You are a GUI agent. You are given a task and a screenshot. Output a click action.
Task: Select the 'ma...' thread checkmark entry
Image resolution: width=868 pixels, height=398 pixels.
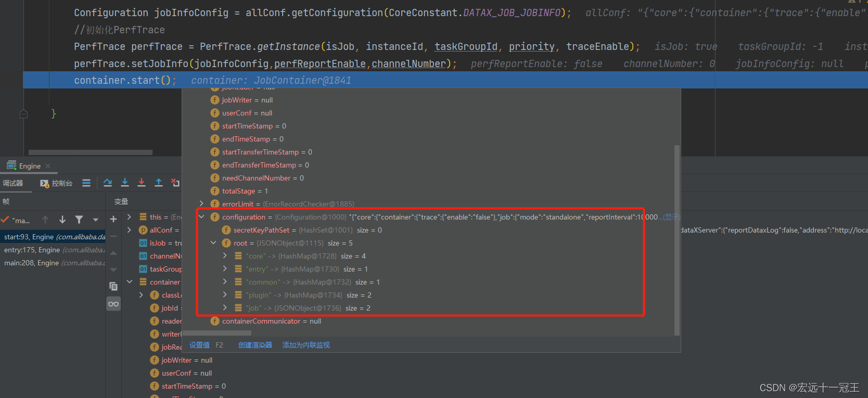[16, 220]
